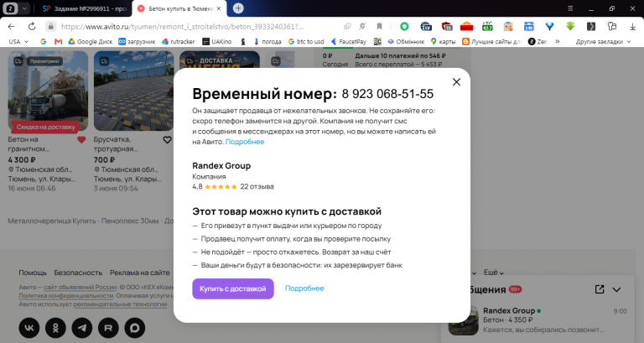Open the dark terminal-style extension icon

point(591,27)
